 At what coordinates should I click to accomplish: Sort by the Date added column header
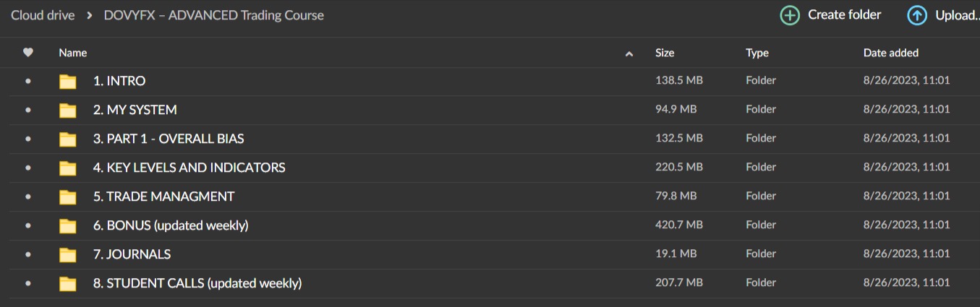(x=891, y=53)
